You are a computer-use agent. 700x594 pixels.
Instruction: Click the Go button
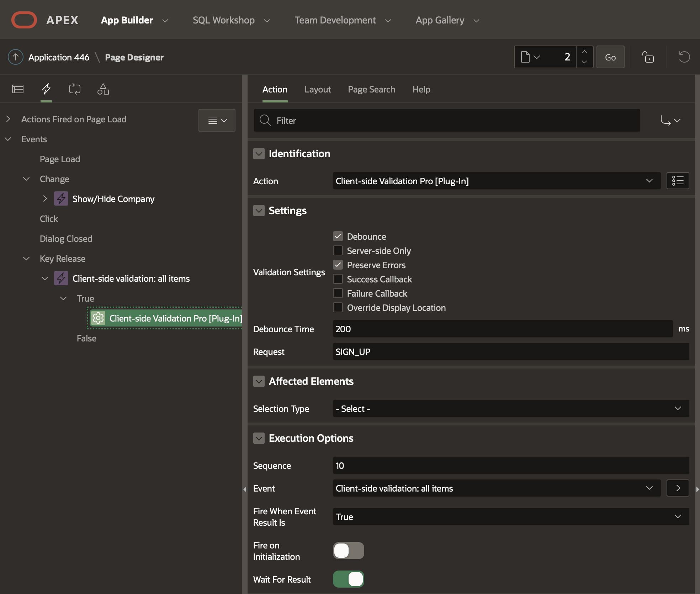tap(610, 57)
